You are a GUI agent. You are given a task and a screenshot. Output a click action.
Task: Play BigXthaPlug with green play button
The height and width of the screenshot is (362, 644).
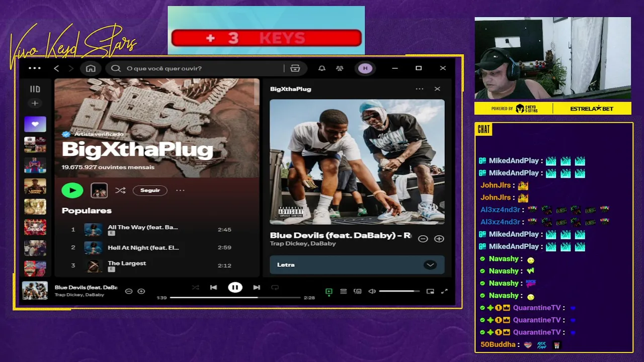coord(72,190)
